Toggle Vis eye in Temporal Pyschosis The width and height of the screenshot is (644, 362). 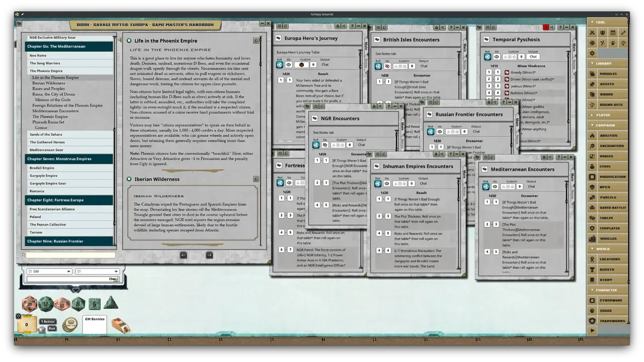[496, 57]
